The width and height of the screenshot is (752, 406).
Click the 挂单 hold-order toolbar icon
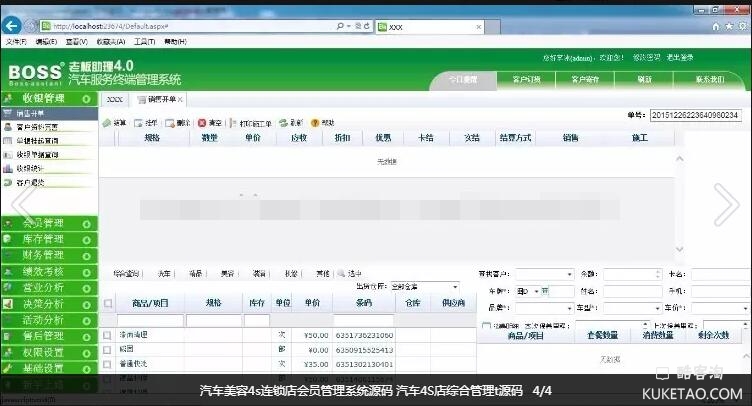tap(138, 123)
